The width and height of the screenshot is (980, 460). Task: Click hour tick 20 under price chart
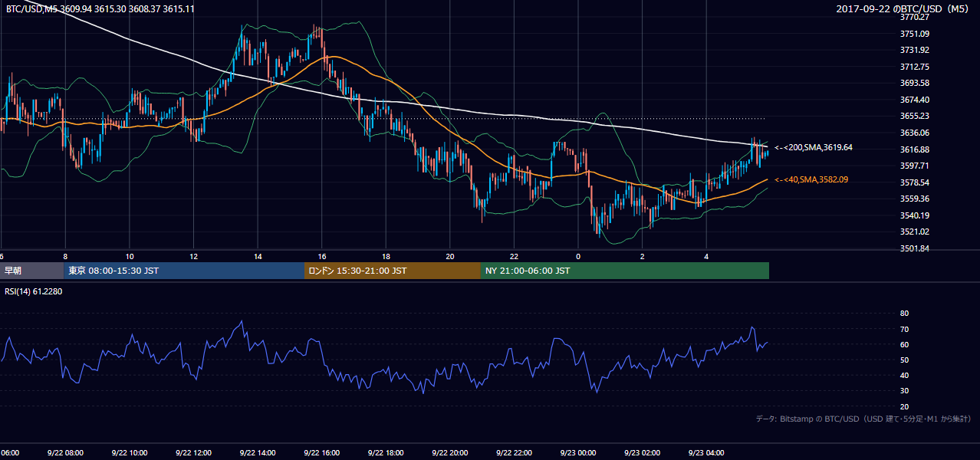450,256
